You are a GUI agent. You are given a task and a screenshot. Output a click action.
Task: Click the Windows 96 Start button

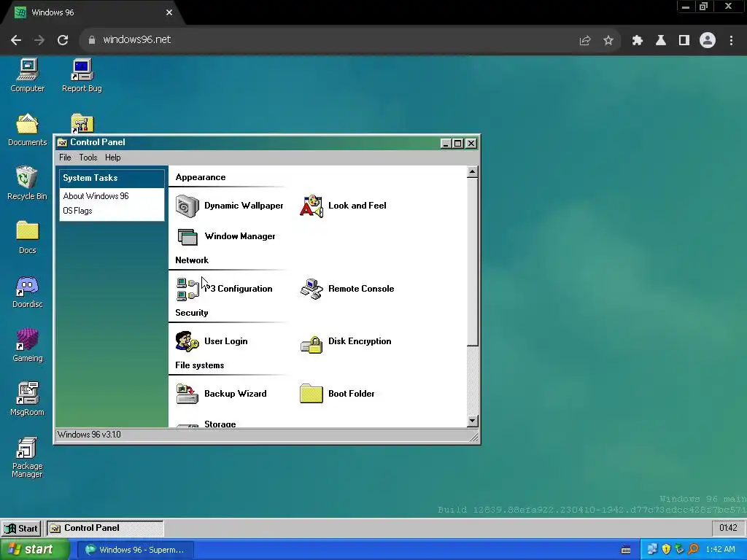click(x=21, y=528)
